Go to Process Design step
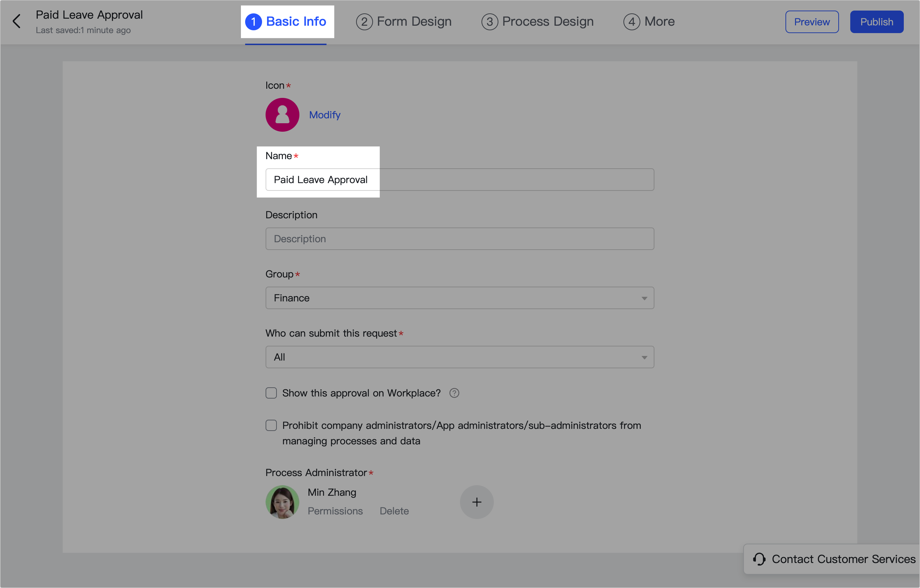Viewport: 920px width, 588px height. pos(537,22)
